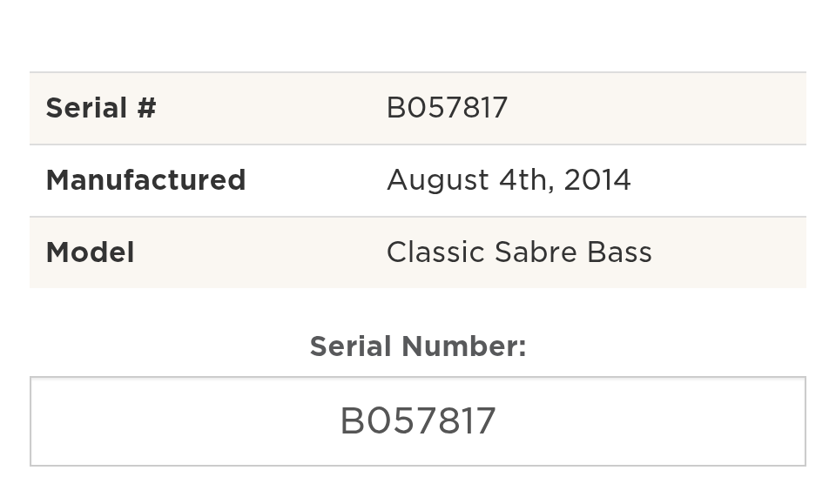Click the word "Serial" in the input heading

(350, 346)
